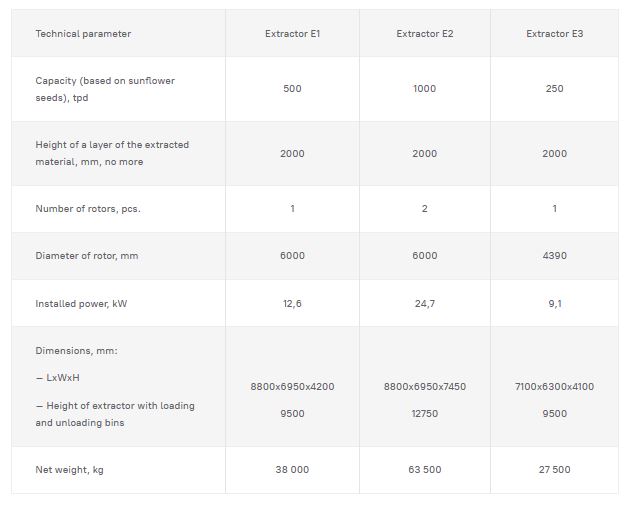This screenshot has width=630, height=511.
Task: Click the Net weight, kg label
Action: coord(69,470)
